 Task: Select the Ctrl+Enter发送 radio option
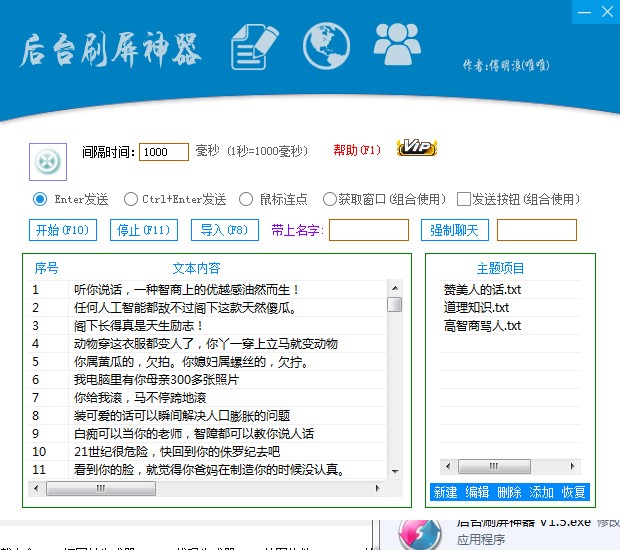pos(130,199)
